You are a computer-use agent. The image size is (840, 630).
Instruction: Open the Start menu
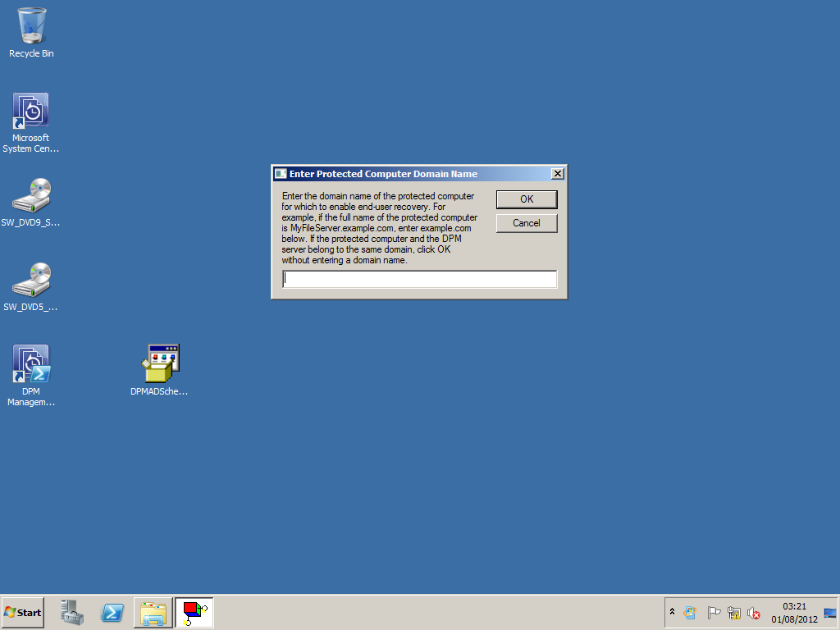click(x=22, y=612)
